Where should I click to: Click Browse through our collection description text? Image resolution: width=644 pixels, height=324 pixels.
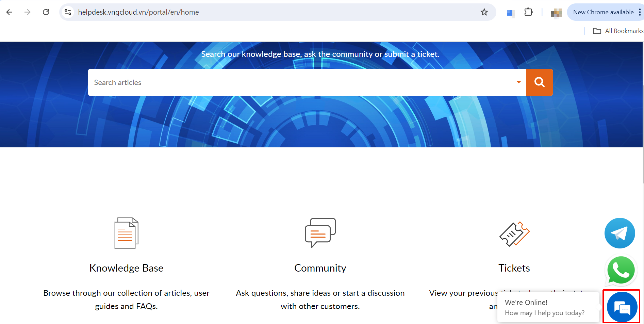(127, 299)
